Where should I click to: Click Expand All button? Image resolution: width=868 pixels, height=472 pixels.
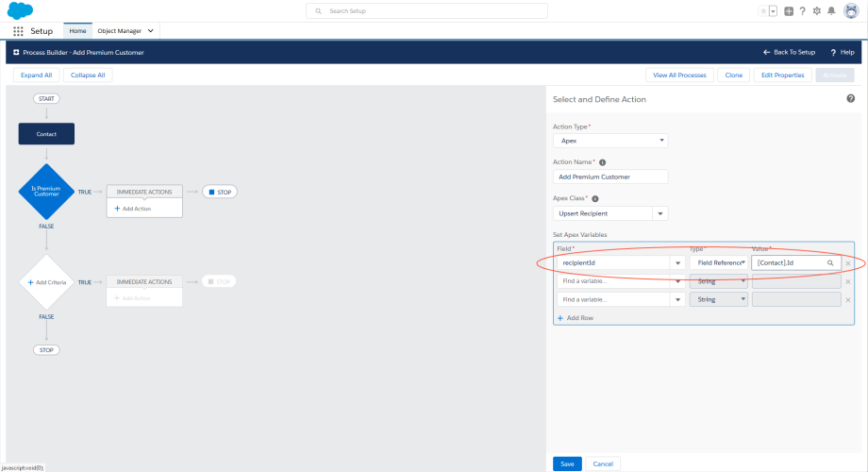point(37,76)
